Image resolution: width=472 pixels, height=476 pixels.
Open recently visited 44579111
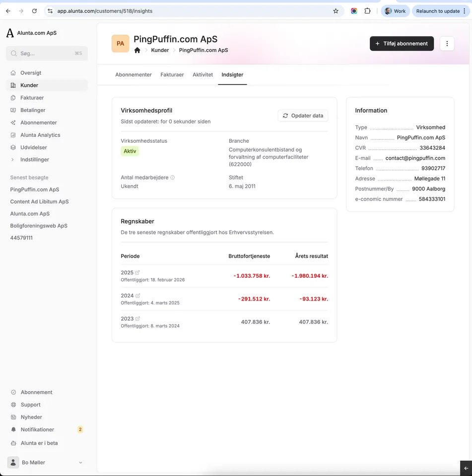pos(21,238)
